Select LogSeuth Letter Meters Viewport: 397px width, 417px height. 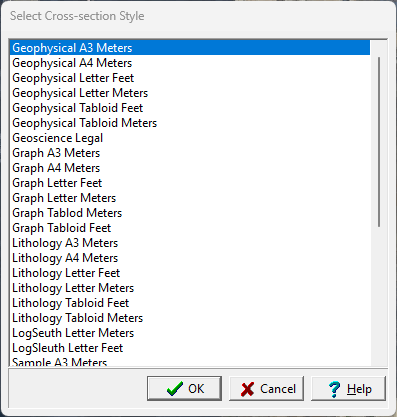(x=190, y=333)
